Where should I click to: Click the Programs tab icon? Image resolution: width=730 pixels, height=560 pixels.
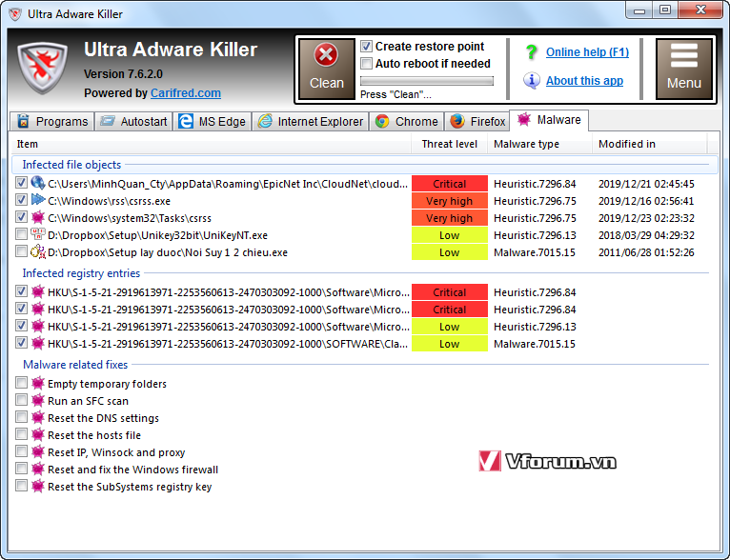coord(23,121)
